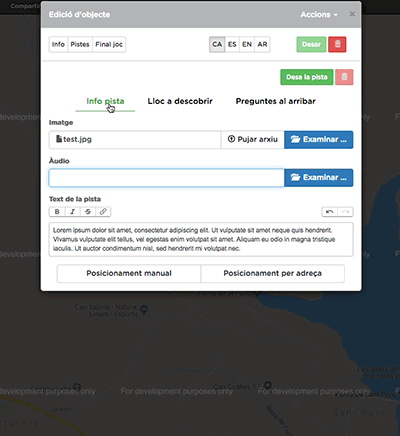Click the green Desar button
The image size is (400, 436).
311,44
